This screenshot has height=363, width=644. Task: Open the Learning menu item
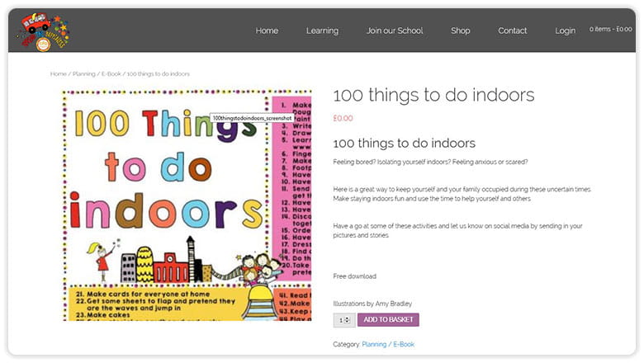pyautogui.click(x=322, y=31)
